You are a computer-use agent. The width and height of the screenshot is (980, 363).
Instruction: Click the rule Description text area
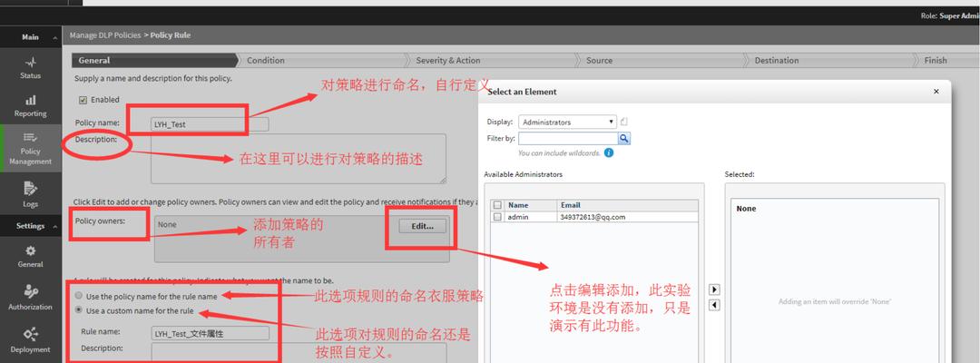pos(299,353)
